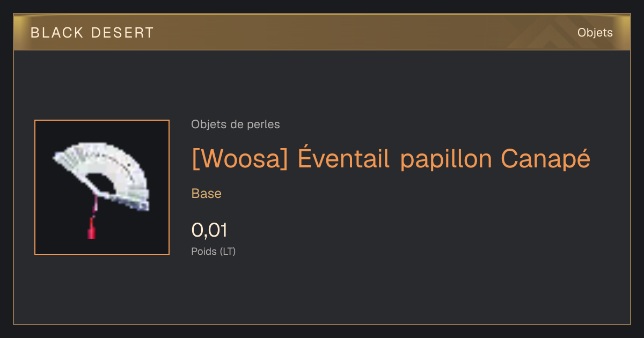Click the word Éventail in the item name

tap(343, 158)
